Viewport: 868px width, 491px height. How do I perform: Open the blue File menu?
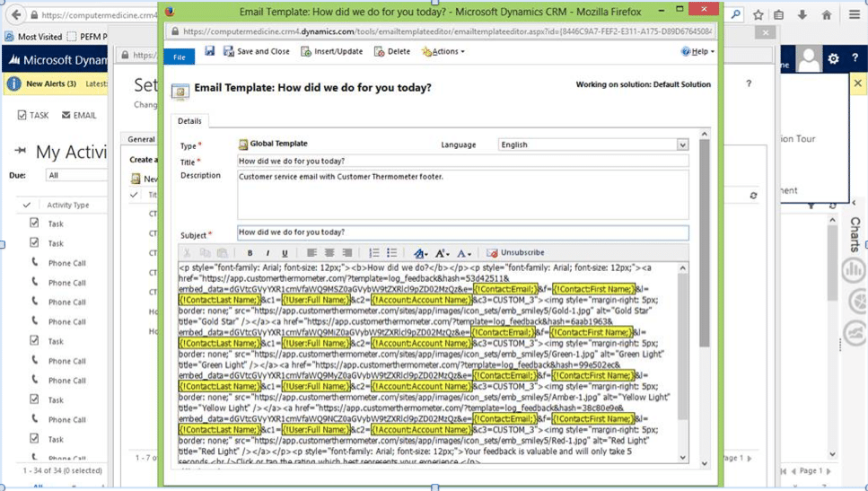[x=180, y=57]
